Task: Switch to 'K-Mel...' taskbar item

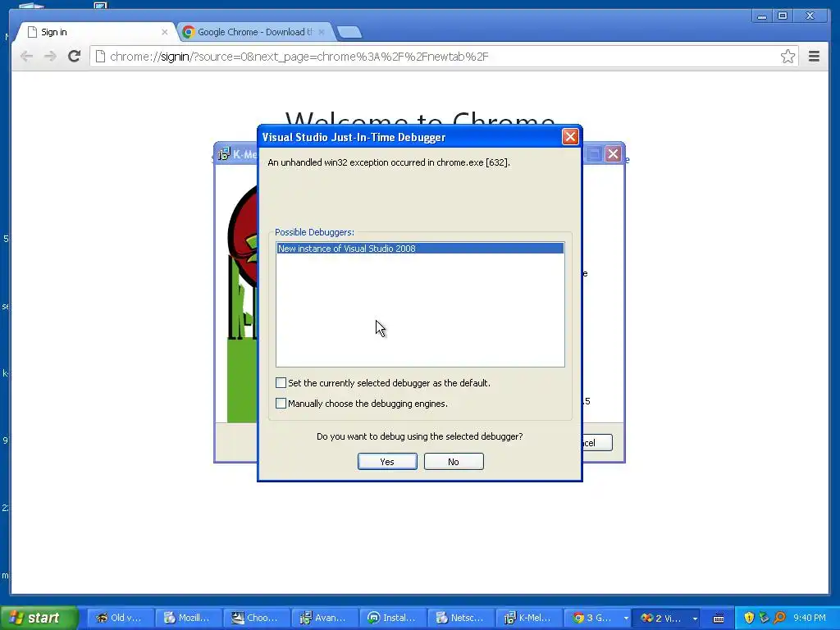Action: pos(530,618)
